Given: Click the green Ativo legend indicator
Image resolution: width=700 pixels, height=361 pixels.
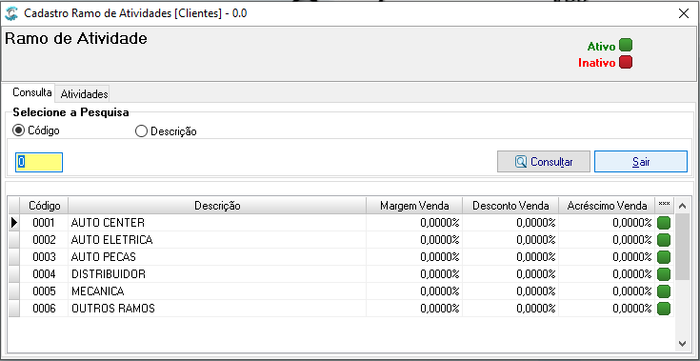Looking at the screenshot, I should [x=626, y=46].
